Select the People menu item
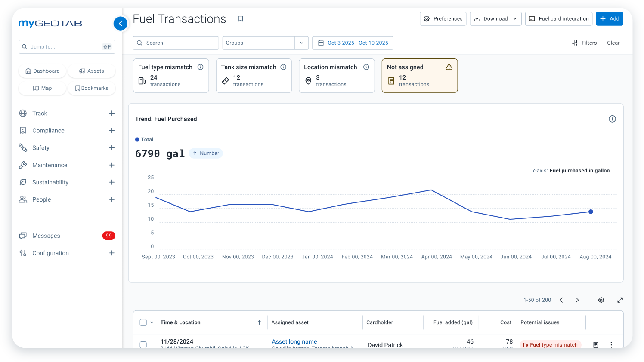This screenshot has width=644, height=362. click(41, 199)
